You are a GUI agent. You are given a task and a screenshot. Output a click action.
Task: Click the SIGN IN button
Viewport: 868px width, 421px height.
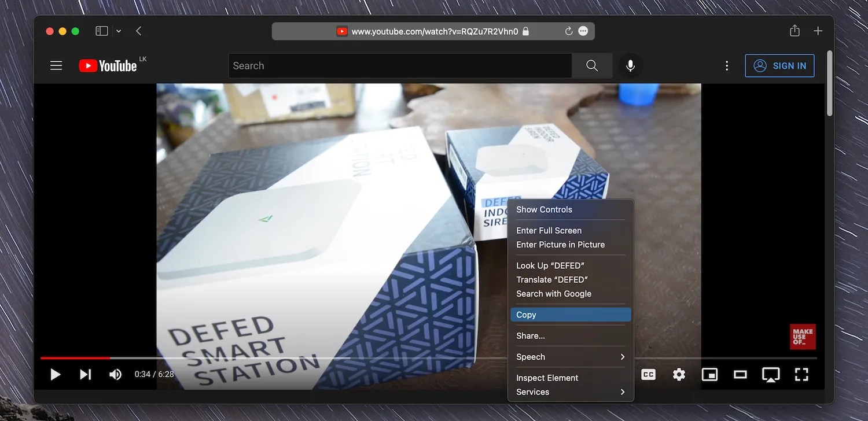tap(779, 65)
